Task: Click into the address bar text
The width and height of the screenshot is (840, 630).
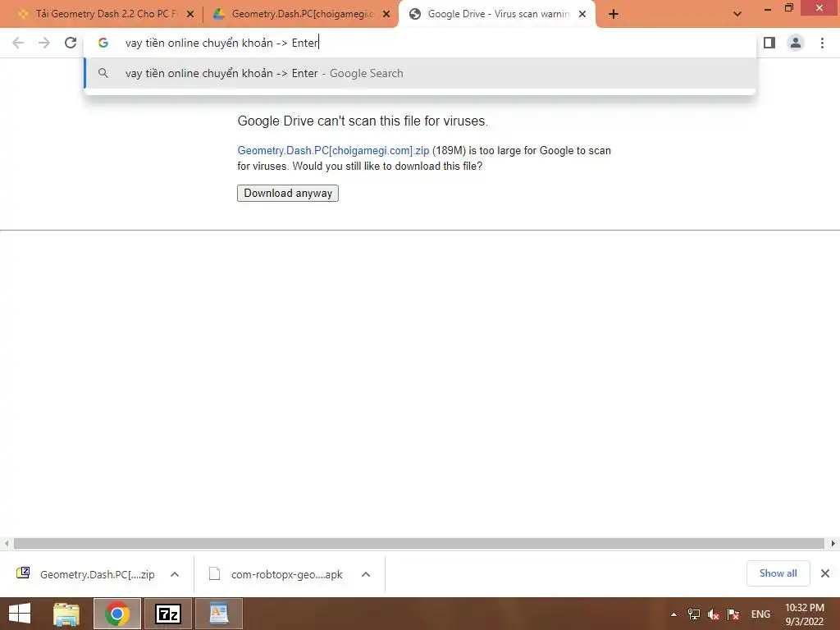Action: click(221, 43)
